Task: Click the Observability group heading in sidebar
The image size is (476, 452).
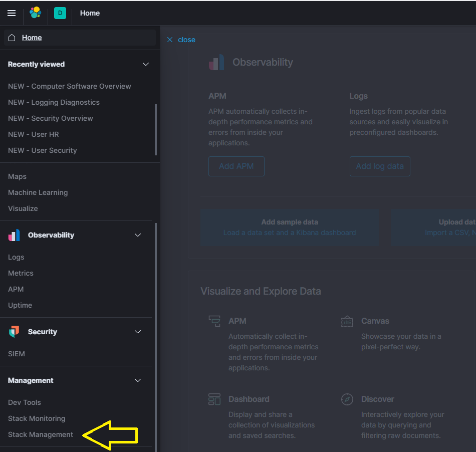Action: pyautogui.click(x=51, y=235)
